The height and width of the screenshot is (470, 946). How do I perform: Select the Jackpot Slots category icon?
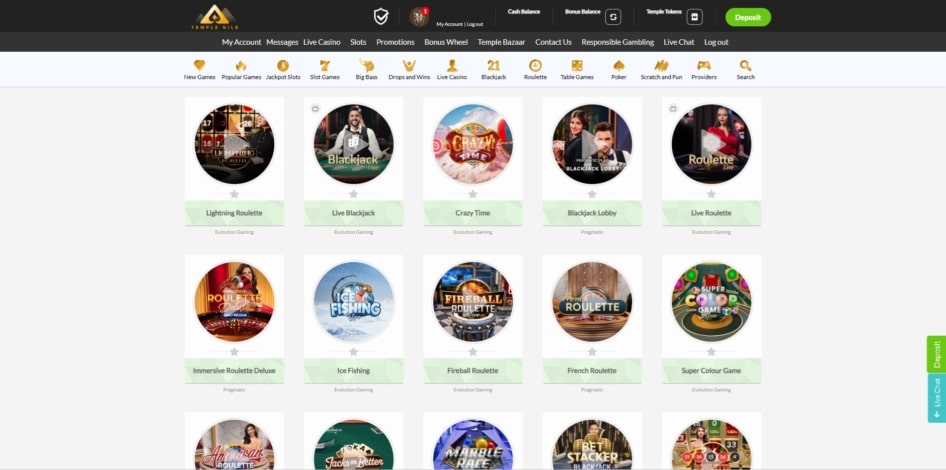point(283,66)
